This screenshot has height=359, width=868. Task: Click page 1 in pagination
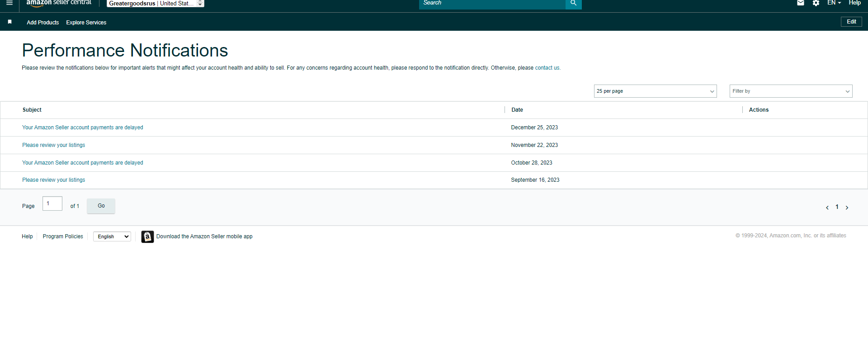pyautogui.click(x=837, y=207)
